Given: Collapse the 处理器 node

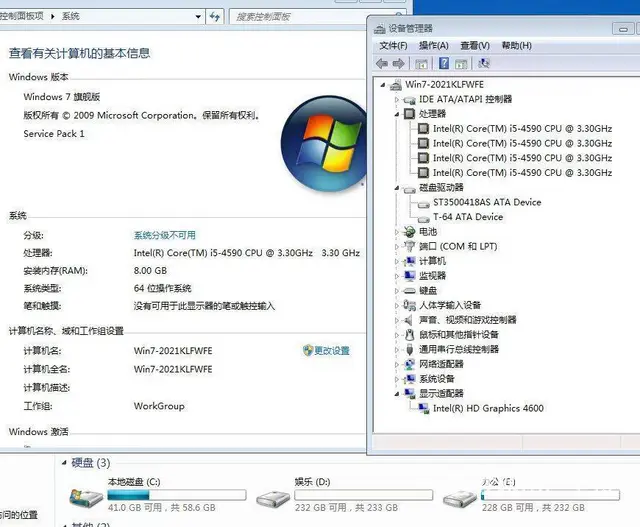Looking at the screenshot, I should click(396, 114).
